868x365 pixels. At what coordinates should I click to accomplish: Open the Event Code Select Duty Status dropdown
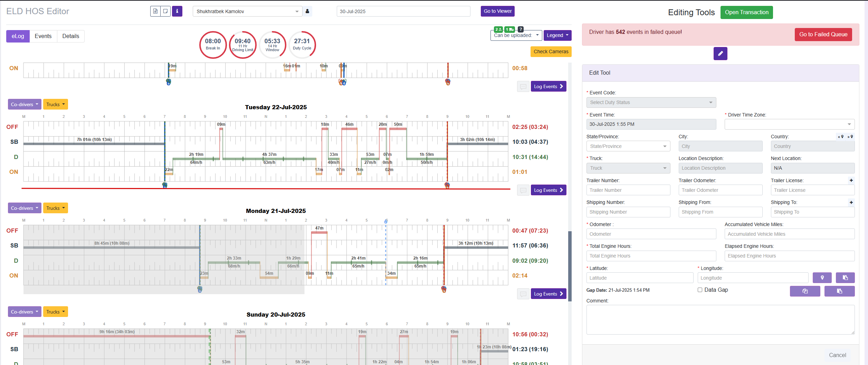click(x=651, y=102)
